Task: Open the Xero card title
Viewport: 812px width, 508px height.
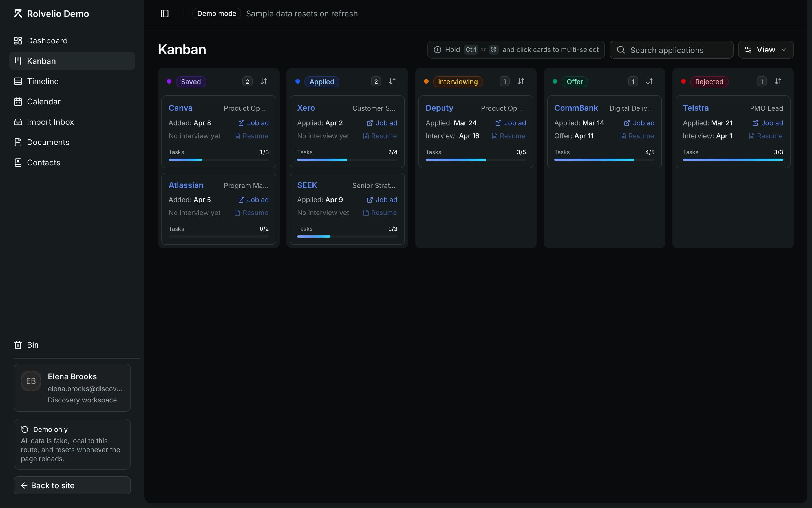Action: coord(306,108)
